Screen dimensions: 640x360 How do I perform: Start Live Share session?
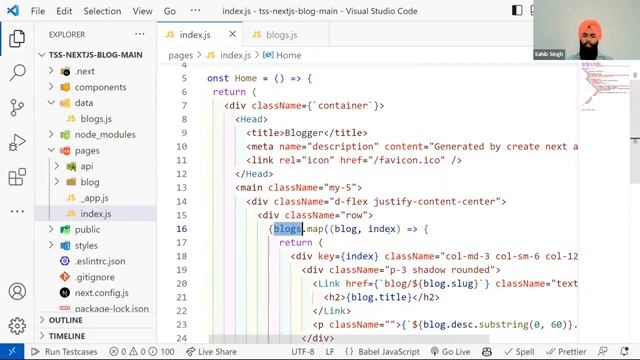(x=211, y=351)
